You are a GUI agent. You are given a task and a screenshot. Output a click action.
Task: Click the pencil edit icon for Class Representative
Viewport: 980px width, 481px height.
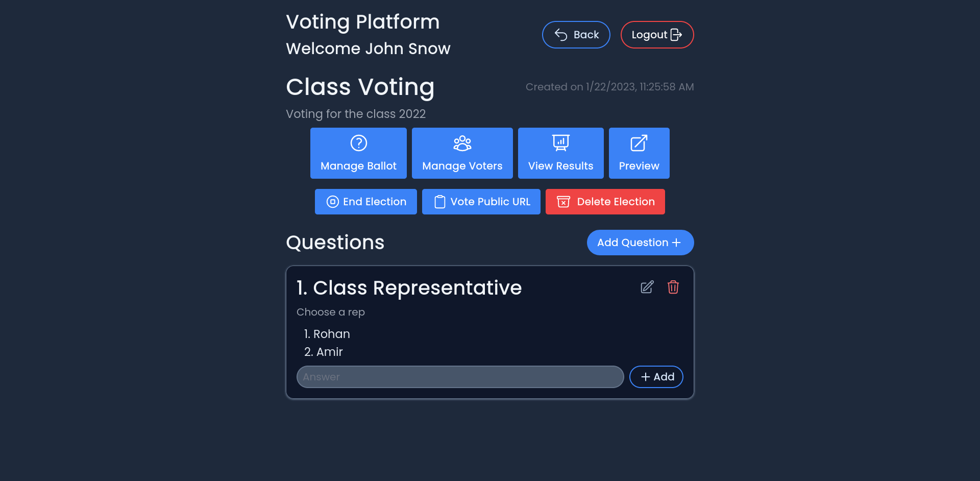click(647, 287)
